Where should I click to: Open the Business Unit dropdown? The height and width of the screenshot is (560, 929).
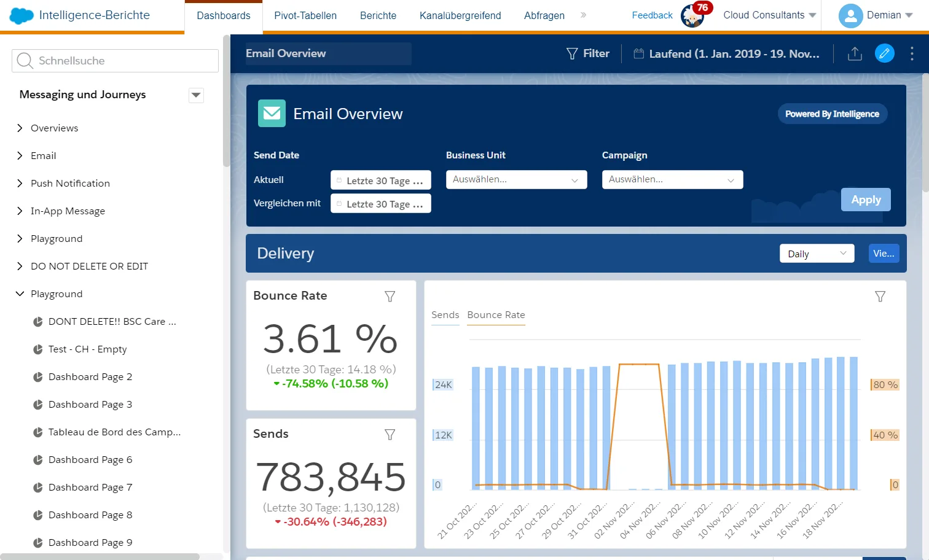click(x=516, y=180)
